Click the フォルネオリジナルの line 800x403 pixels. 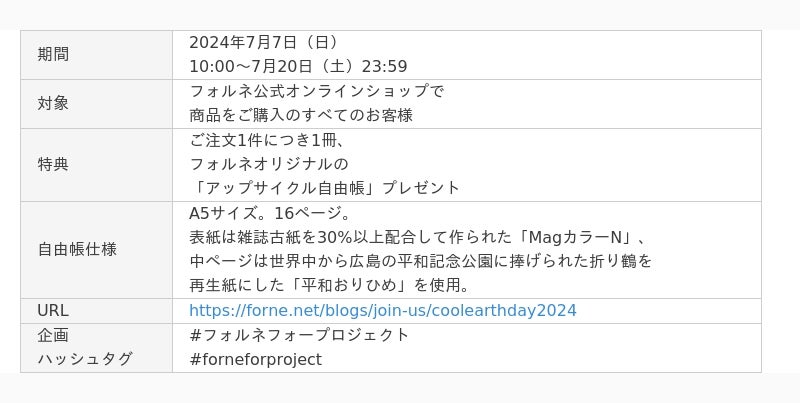pyautogui.click(x=268, y=164)
